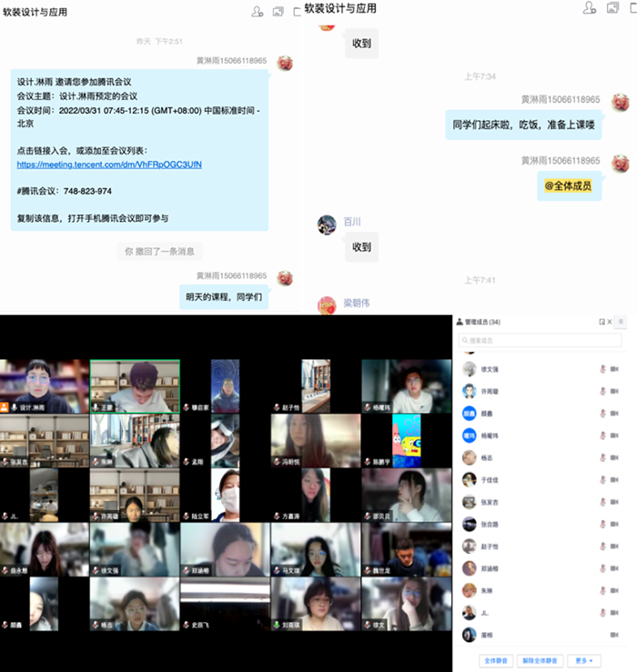Close the member management panel

pyautogui.click(x=611, y=322)
